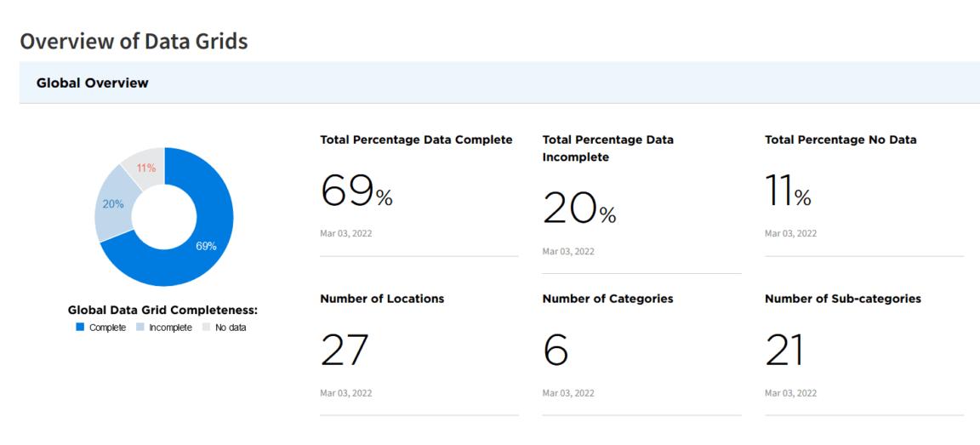Image resolution: width=980 pixels, height=445 pixels.
Task: Click the 27 locations count
Action: 345,351
